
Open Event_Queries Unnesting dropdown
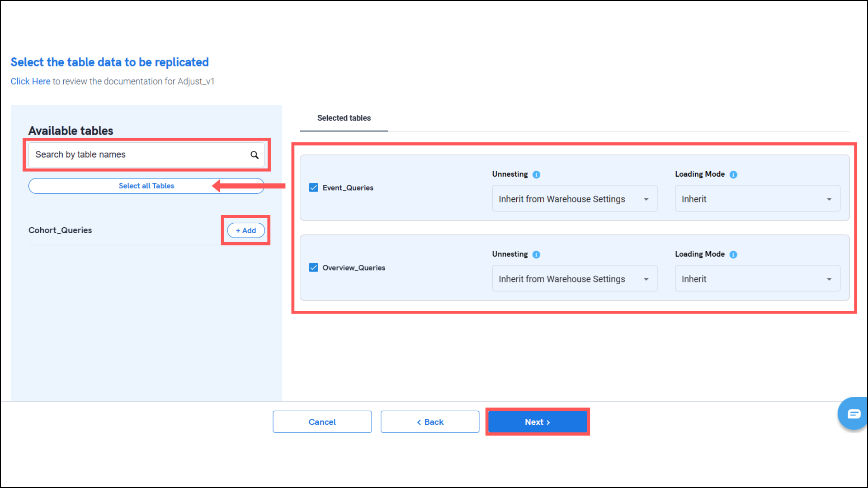point(574,199)
